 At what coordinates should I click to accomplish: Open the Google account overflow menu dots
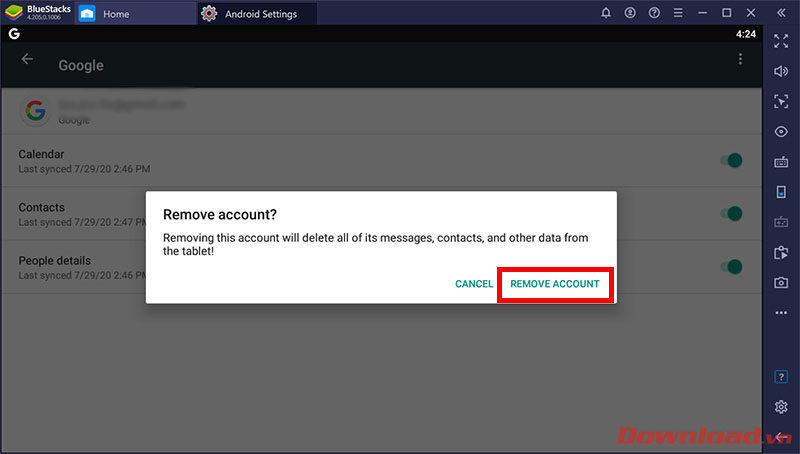coord(740,59)
